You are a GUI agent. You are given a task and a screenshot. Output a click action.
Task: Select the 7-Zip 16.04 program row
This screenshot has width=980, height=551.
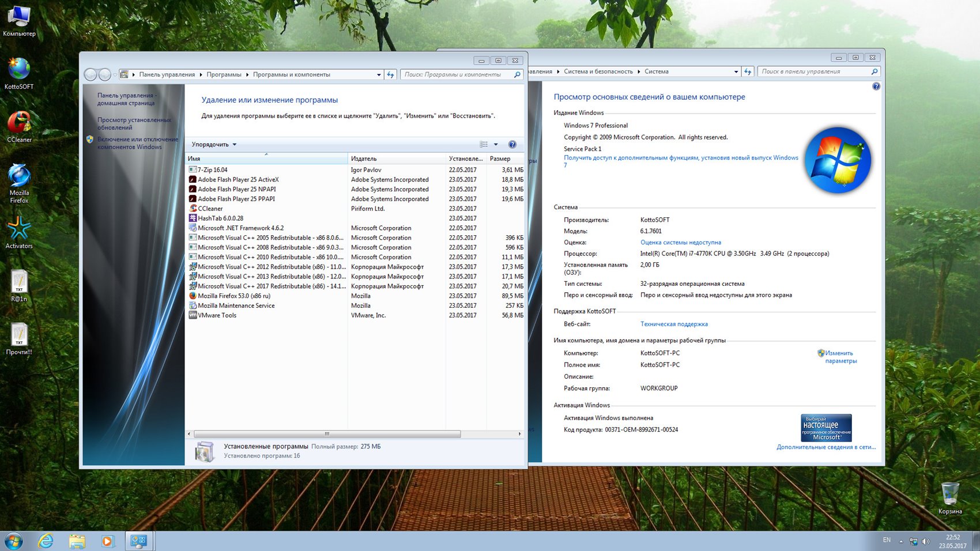click(355, 170)
